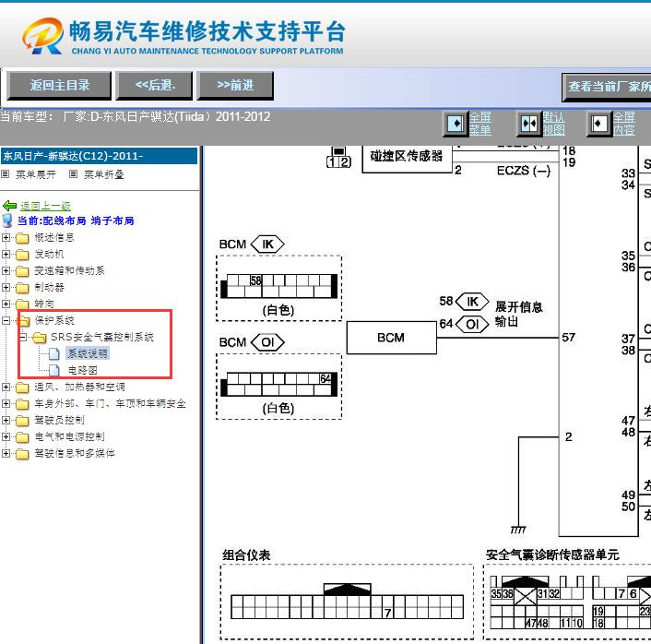
Task: Click the 菜单折叠 small list icon
Action: click(73, 174)
